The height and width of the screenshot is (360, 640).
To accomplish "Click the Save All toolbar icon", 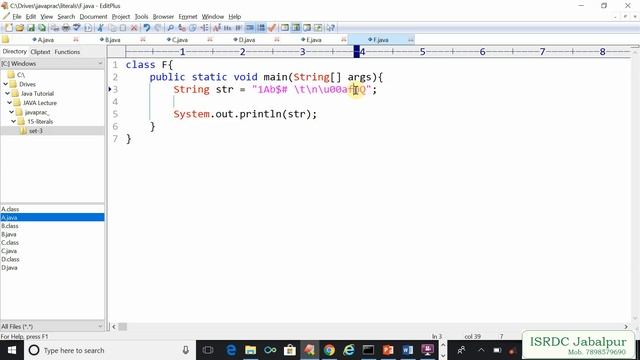I will tap(42, 28).
